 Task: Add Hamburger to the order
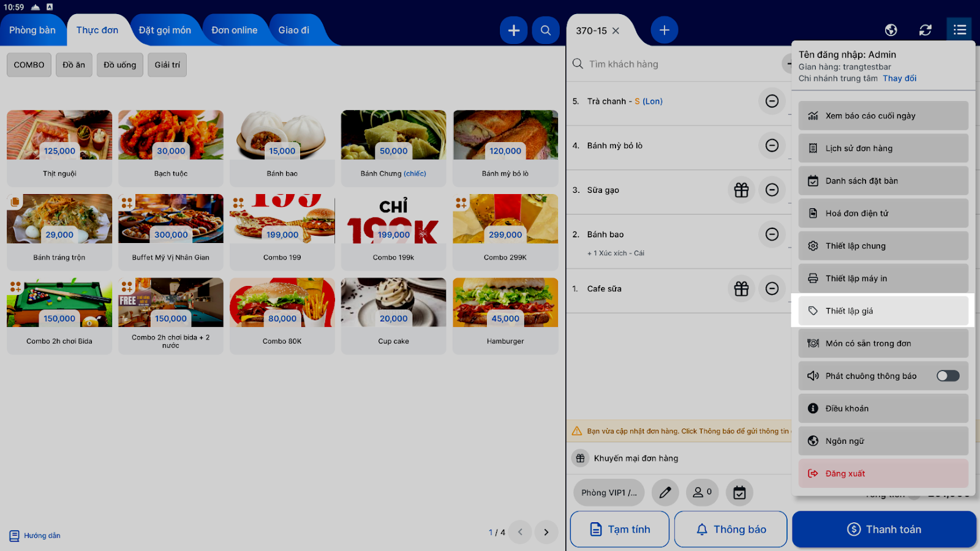(x=505, y=316)
